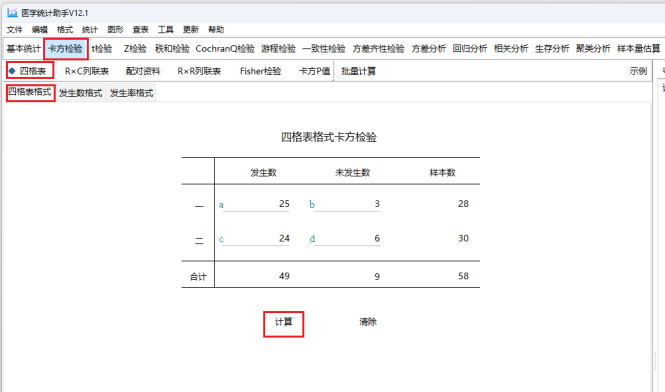Click the grand total 58
Image resolution: width=665 pixels, height=392 pixels.
(x=463, y=276)
